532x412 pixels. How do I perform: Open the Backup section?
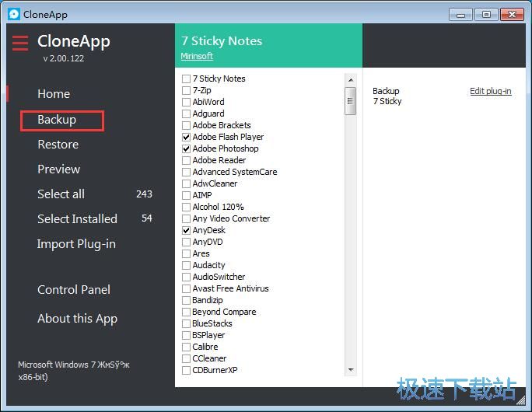[x=57, y=120]
